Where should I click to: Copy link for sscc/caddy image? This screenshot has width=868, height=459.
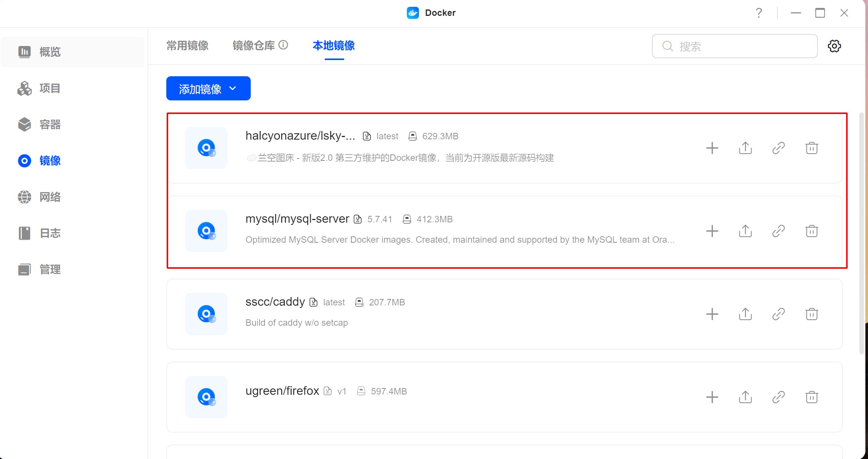pos(778,314)
